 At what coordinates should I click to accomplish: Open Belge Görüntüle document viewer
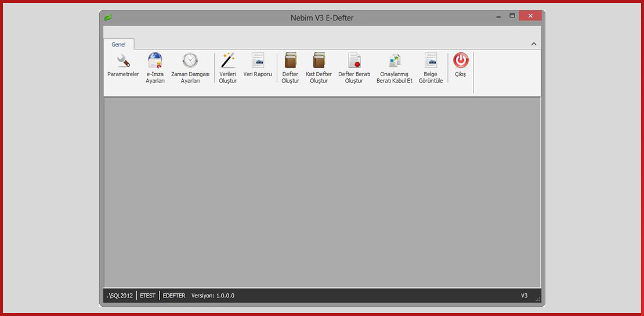pyautogui.click(x=430, y=69)
